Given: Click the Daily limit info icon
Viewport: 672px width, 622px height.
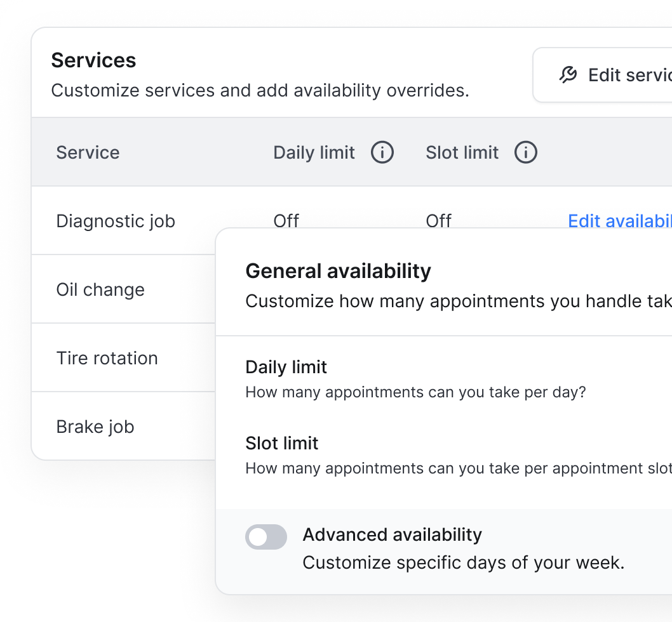Looking at the screenshot, I should (x=382, y=152).
